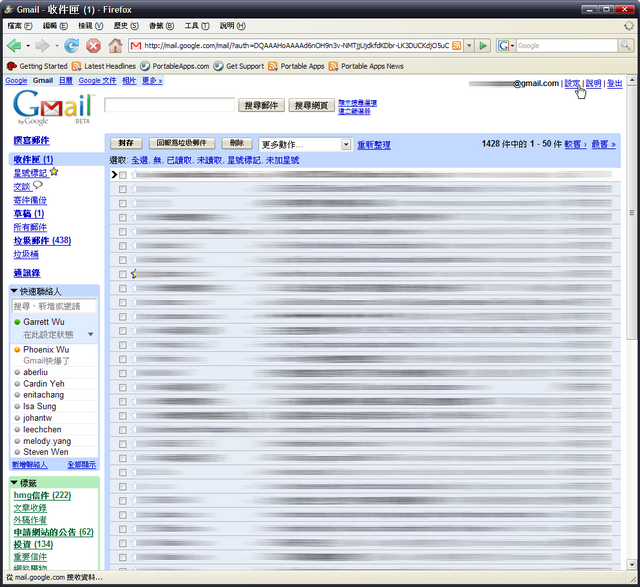Open Portable Apps News bookmark

pyautogui.click(x=366, y=66)
